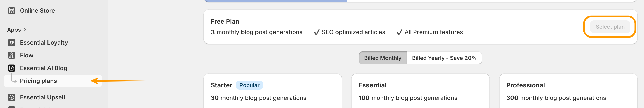Switch to Billed Yearly - Save 20%
The width and height of the screenshot is (644, 108).
point(444,58)
